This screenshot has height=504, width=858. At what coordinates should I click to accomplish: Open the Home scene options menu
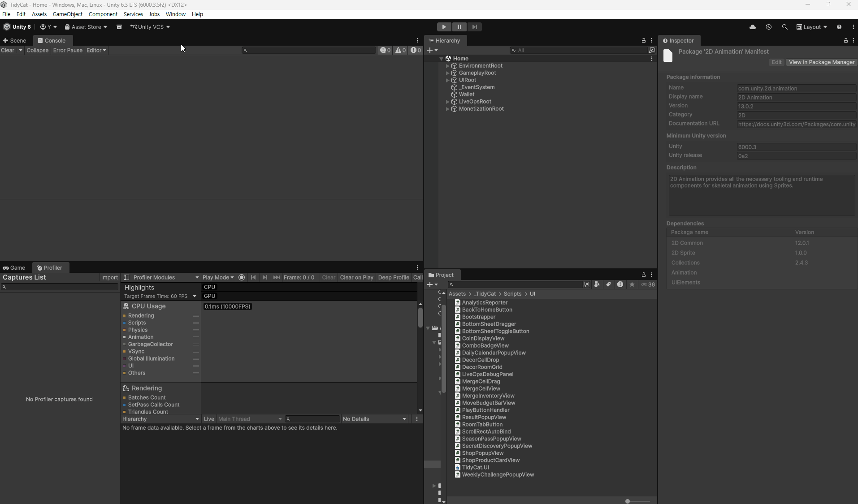[652, 59]
